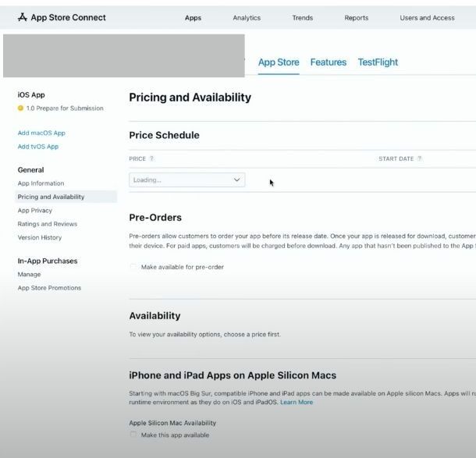Click the Availability section heading
The width and height of the screenshot is (476, 458).
pos(155,316)
